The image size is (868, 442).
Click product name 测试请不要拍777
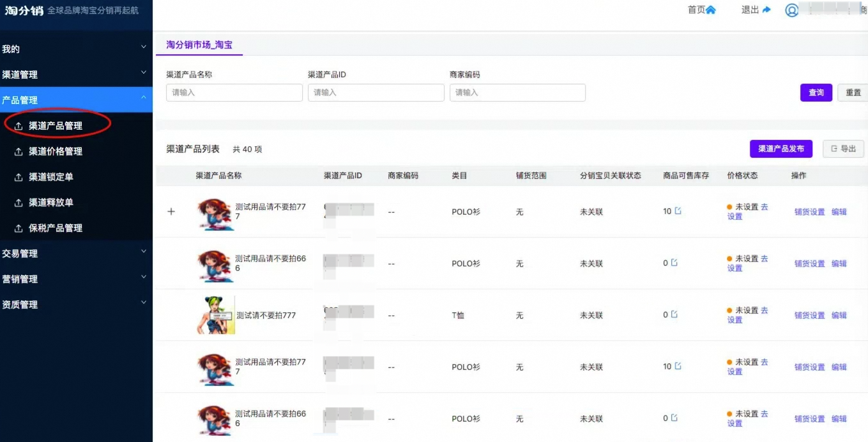[266, 315]
